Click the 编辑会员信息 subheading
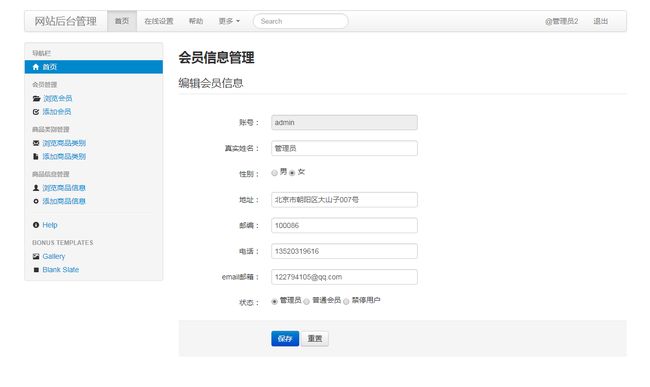650x387 pixels. 211,83
